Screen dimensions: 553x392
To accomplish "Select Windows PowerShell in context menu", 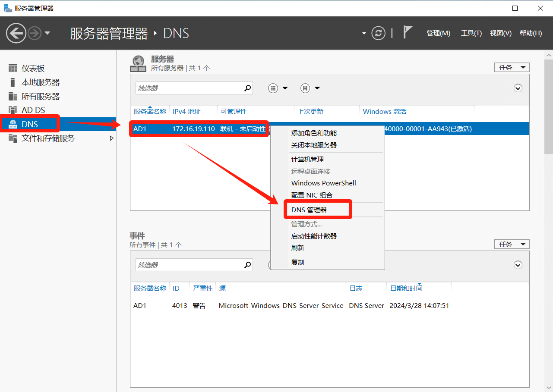I will [323, 183].
